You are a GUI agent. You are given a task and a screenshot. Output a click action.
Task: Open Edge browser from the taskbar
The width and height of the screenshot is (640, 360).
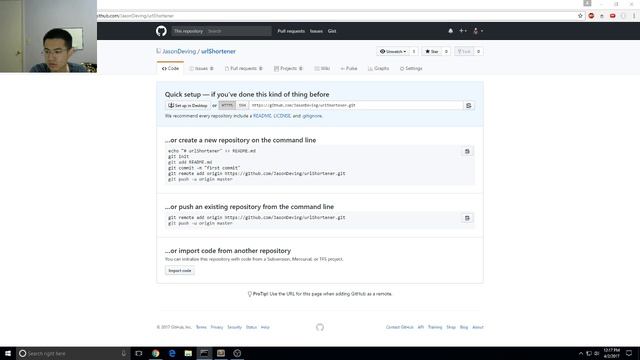click(x=172, y=353)
